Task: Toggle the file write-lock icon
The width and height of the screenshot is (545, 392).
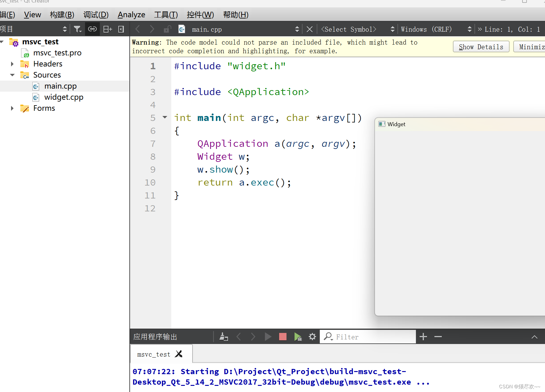Action: pyautogui.click(x=167, y=29)
